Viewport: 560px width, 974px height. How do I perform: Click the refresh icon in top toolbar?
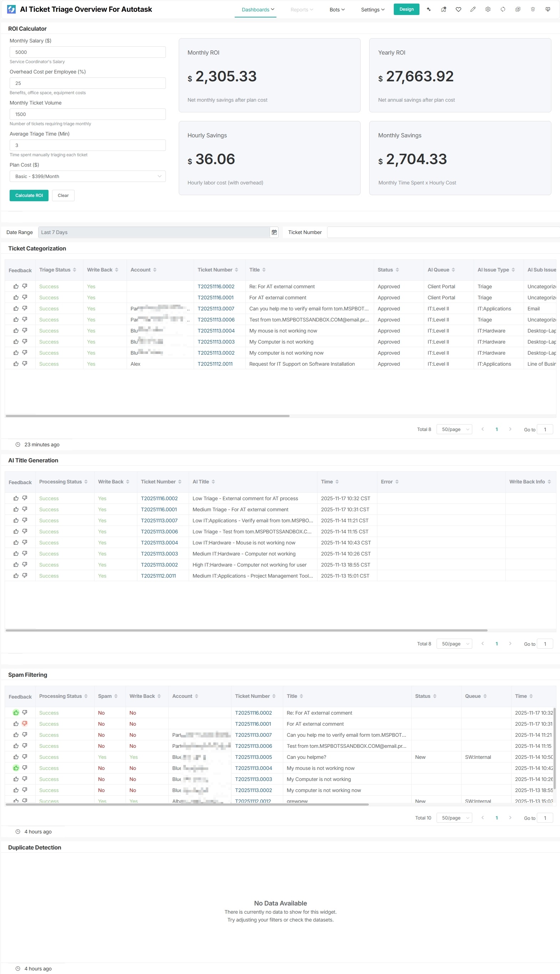[503, 9]
